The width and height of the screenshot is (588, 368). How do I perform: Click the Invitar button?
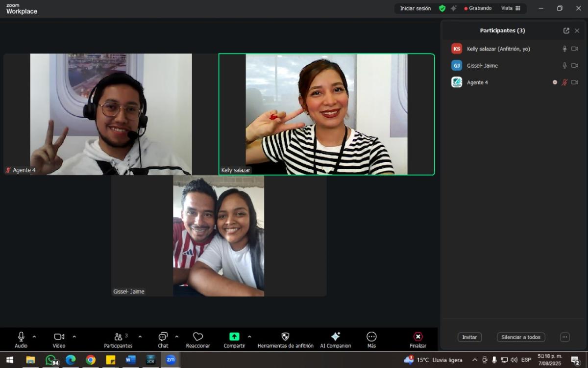point(469,337)
